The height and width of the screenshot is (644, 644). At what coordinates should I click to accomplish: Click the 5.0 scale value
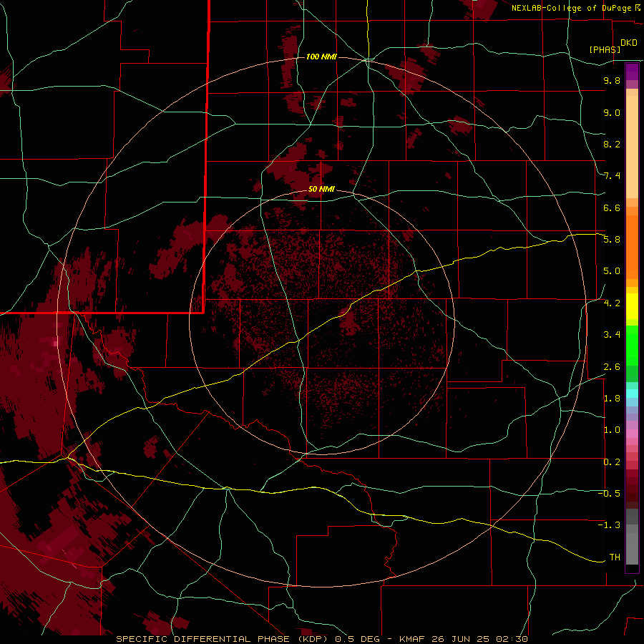pyautogui.click(x=612, y=271)
